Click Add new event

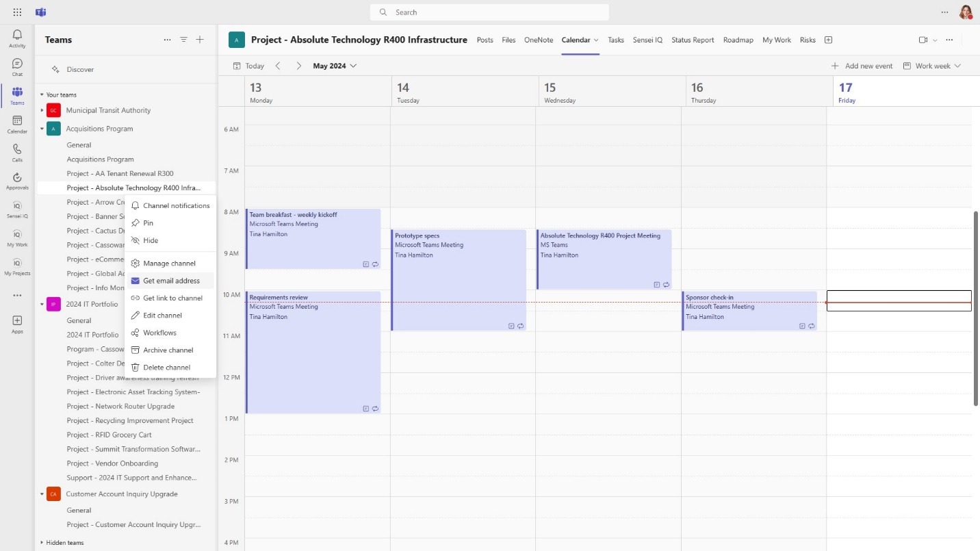(862, 66)
